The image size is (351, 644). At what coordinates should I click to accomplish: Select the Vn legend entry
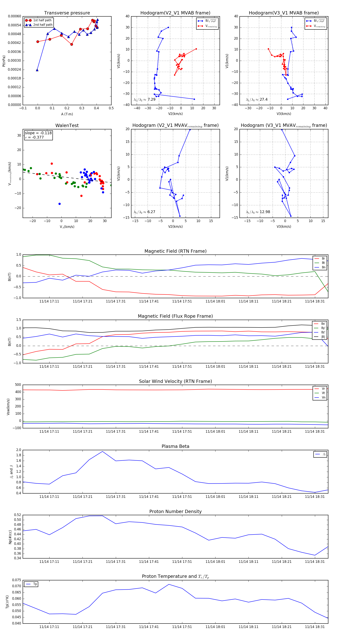pos(320,398)
